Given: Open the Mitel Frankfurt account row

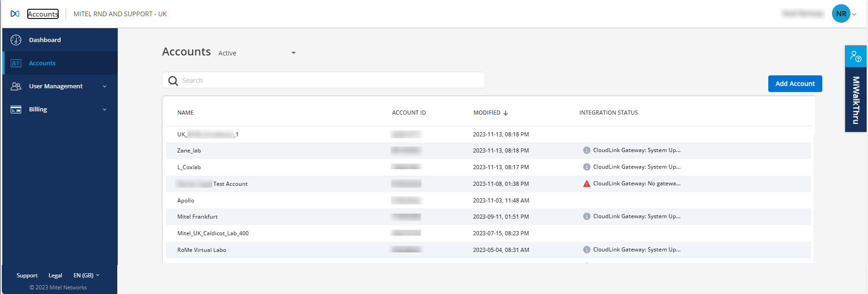Looking at the screenshot, I should pyautogui.click(x=198, y=217).
